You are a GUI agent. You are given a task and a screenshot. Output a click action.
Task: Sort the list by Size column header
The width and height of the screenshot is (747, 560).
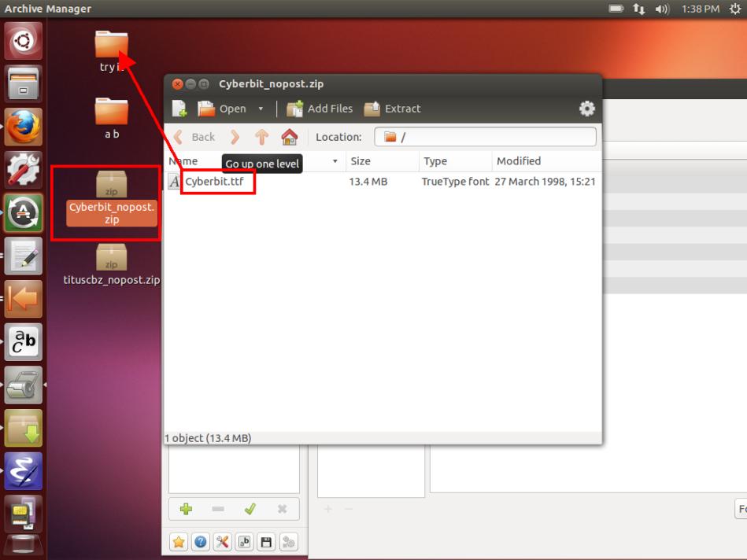point(382,161)
